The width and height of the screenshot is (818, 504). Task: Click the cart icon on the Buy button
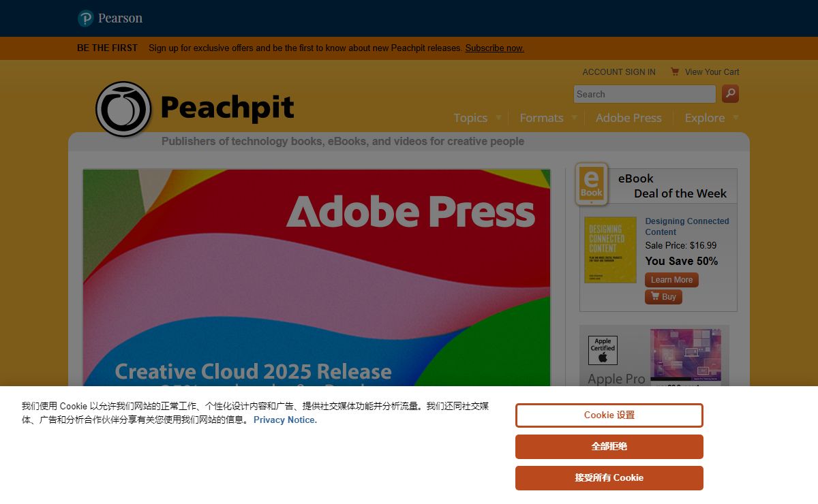tap(655, 296)
